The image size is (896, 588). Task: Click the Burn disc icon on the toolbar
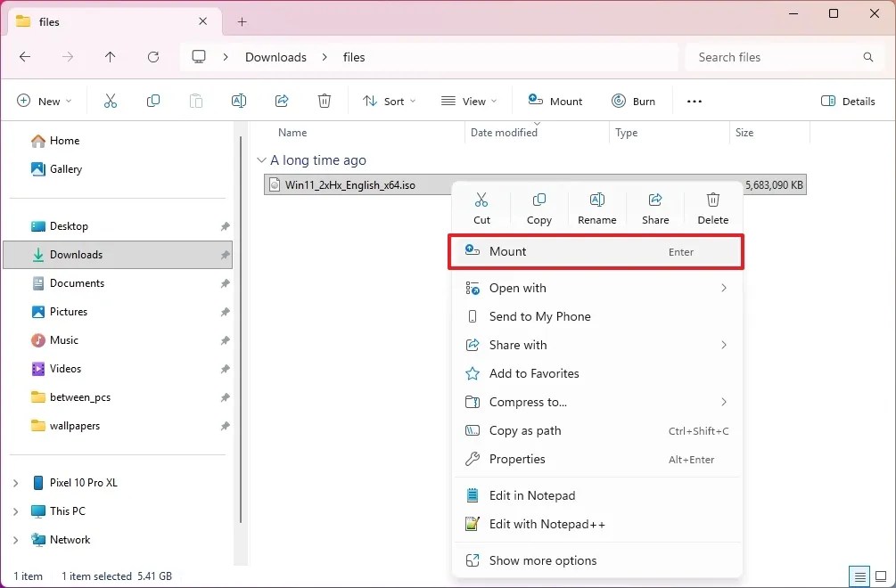click(x=618, y=101)
